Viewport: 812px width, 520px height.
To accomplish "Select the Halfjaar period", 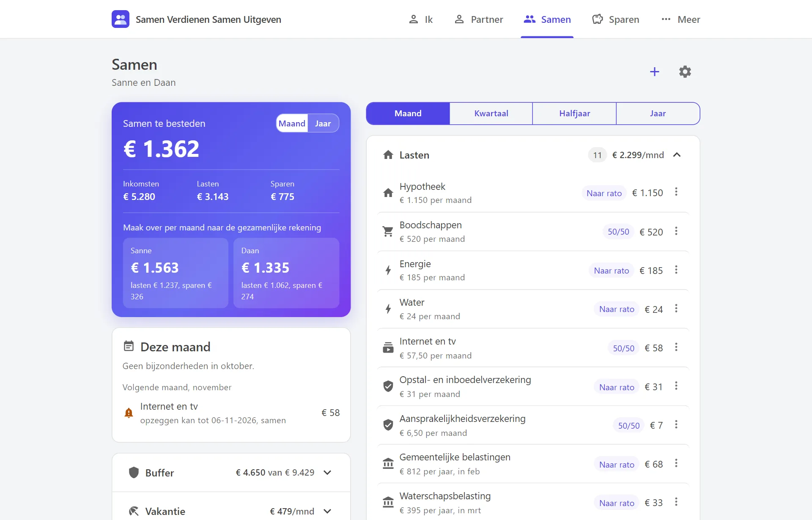I will point(574,113).
